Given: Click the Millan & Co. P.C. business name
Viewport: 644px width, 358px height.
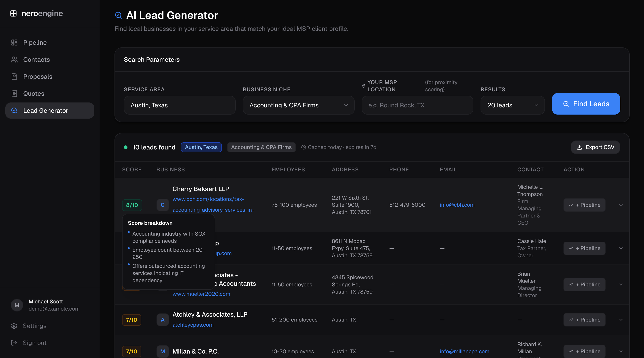Looking at the screenshot, I should point(195,351).
